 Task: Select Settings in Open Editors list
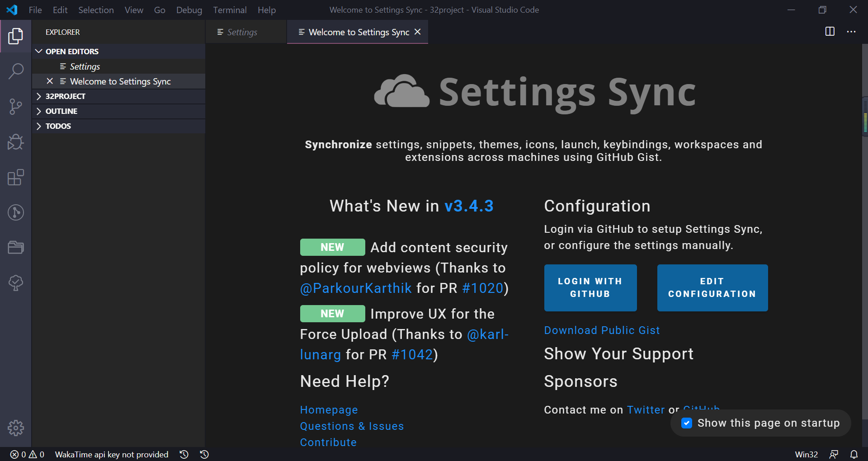(118, 66)
